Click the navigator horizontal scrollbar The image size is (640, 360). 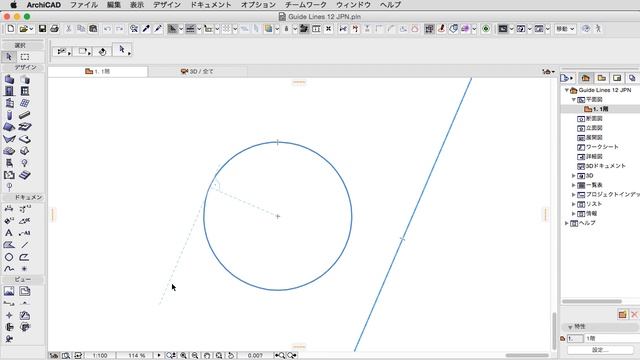(592, 302)
